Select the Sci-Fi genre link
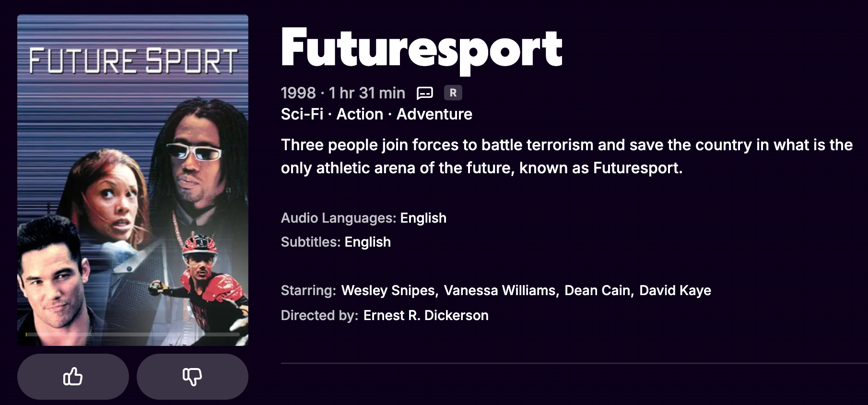 coord(302,114)
